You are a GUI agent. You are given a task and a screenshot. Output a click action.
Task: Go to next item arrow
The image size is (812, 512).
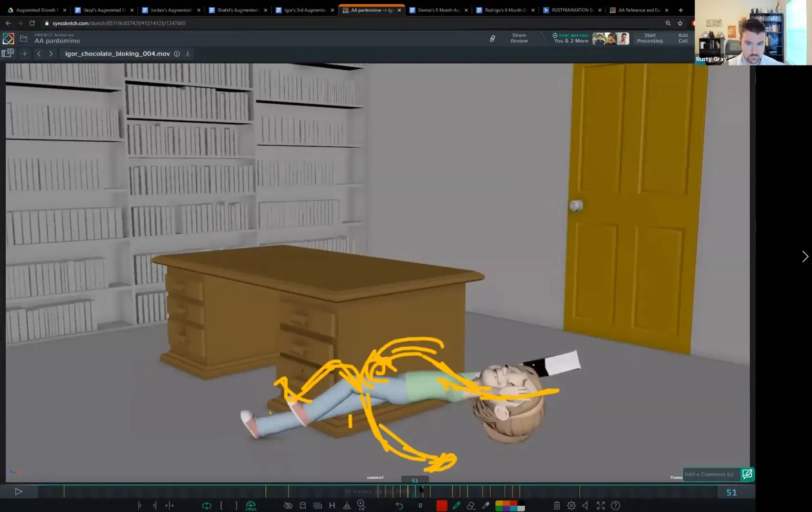51,53
